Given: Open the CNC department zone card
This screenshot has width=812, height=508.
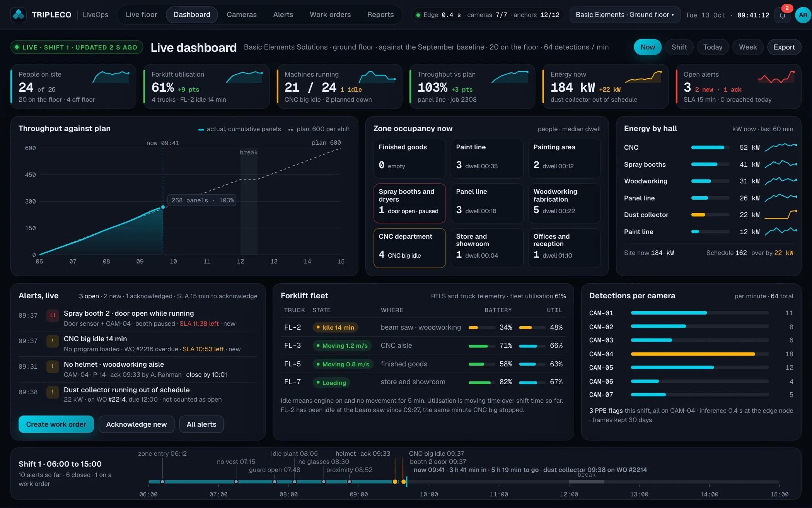Looking at the screenshot, I should pyautogui.click(x=409, y=248).
